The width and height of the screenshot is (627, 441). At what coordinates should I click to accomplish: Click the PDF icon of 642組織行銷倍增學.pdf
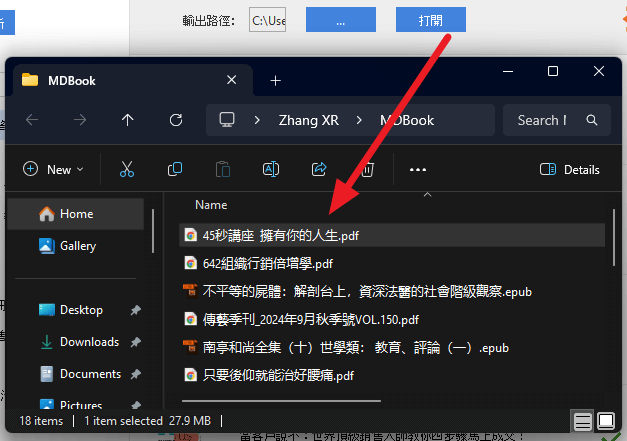point(190,263)
